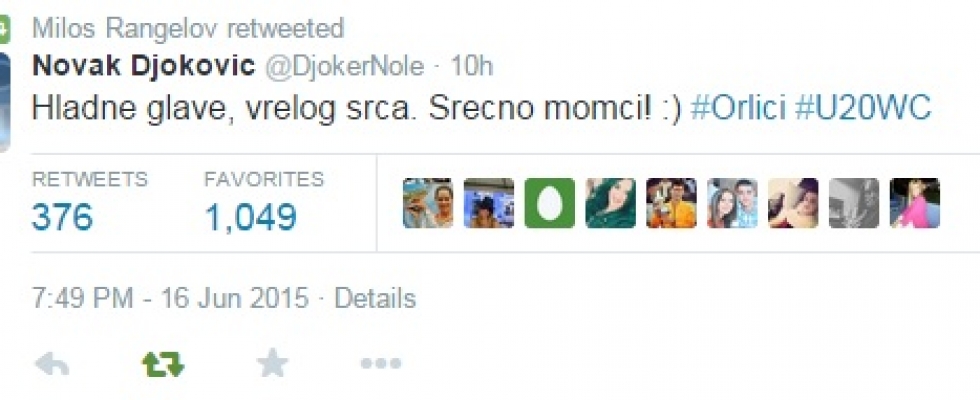Click the reply arrow icon
Viewport: 980px width, 400px height.
click(x=52, y=364)
